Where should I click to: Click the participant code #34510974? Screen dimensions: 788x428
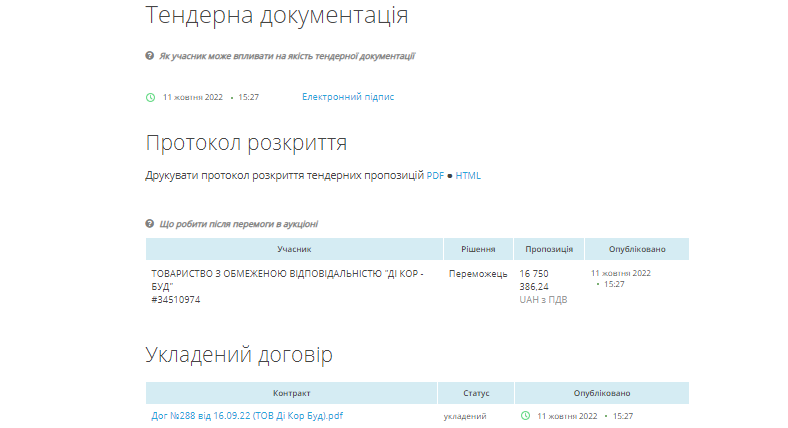175,299
